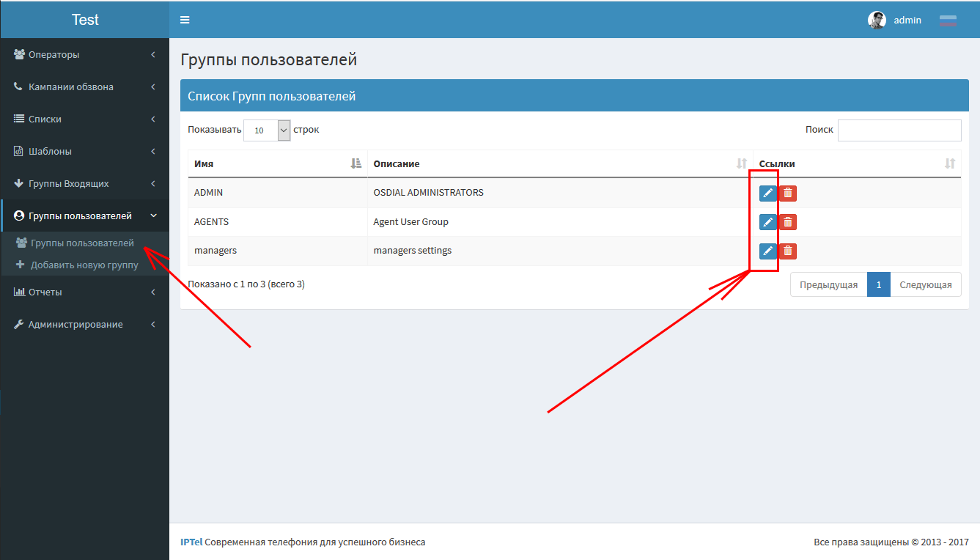Click the Показано с 1 по 3 text
This screenshot has height=560, width=980.
click(246, 284)
